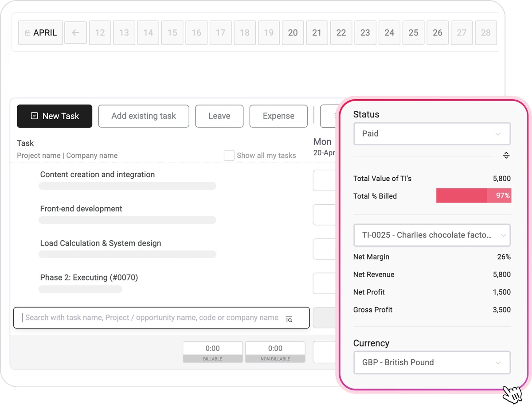
Task: Open the Leave entry button
Action: tap(219, 116)
